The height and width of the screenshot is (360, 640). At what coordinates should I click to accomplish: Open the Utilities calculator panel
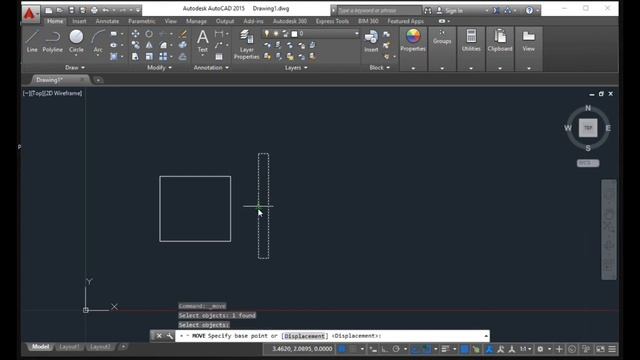pyautogui.click(x=471, y=41)
